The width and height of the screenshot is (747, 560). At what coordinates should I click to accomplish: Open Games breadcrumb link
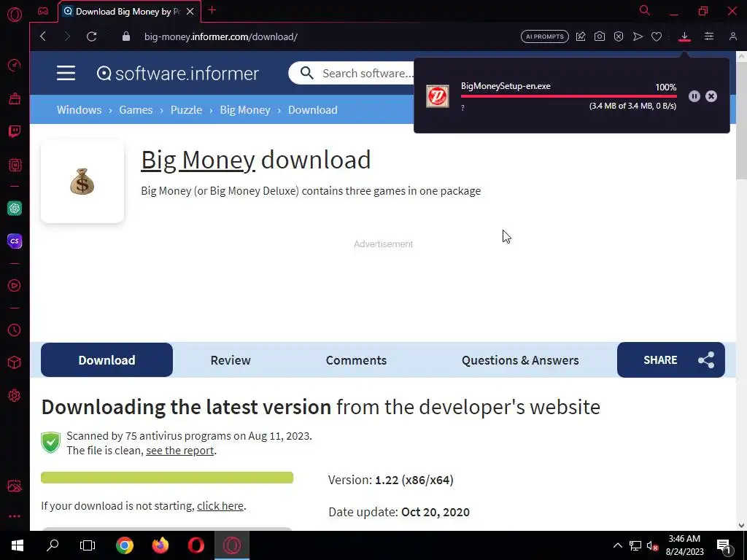pos(136,109)
